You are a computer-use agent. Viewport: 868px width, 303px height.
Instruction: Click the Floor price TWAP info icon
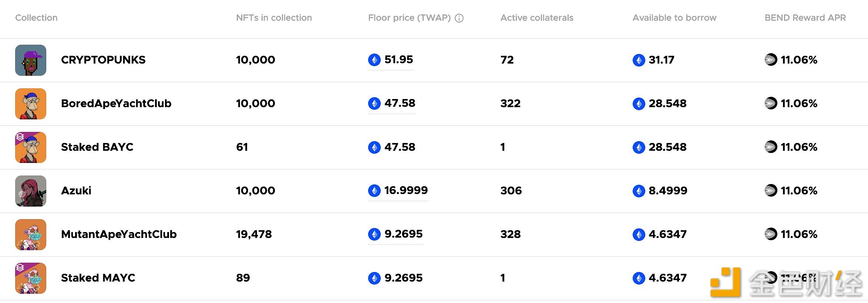[459, 18]
